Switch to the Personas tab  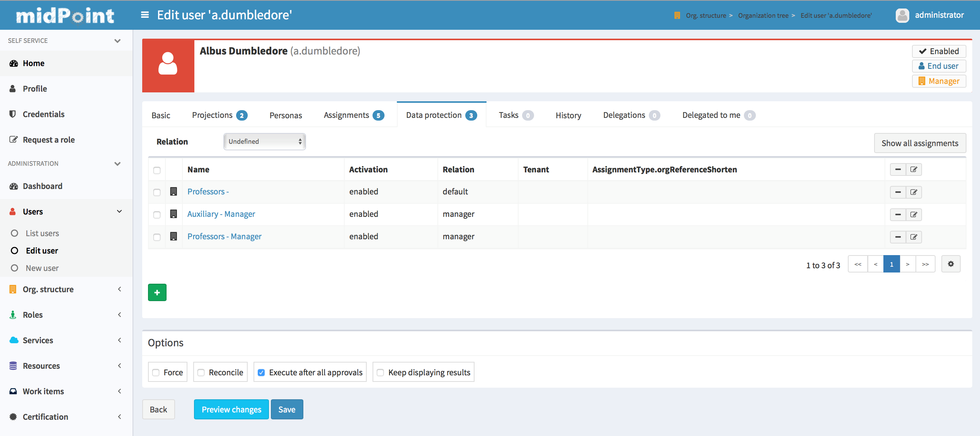point(286,115)
